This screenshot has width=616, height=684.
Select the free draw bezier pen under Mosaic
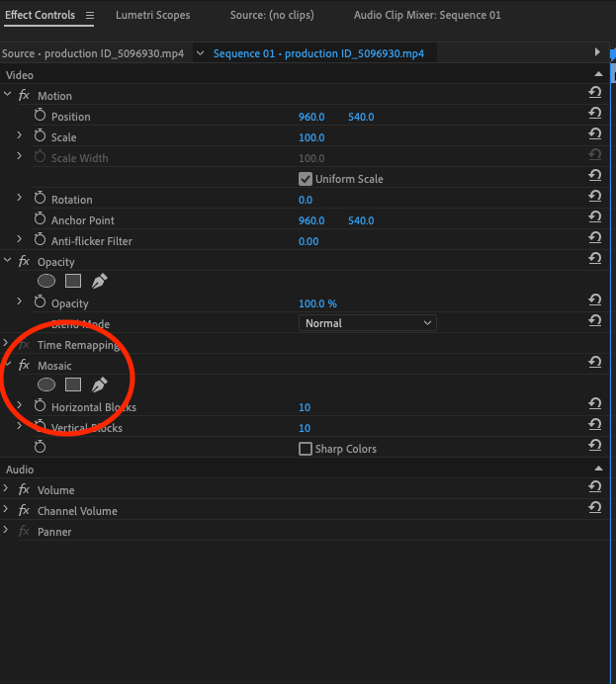(x=99, y=385)
